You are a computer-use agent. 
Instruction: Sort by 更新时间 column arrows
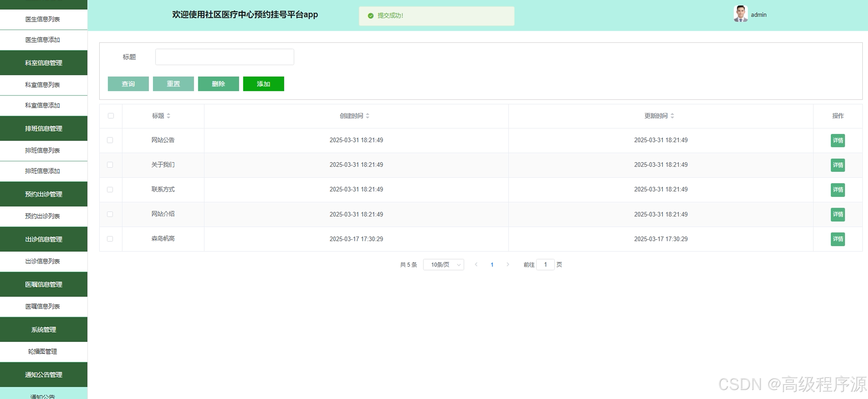tap(672, 116)
